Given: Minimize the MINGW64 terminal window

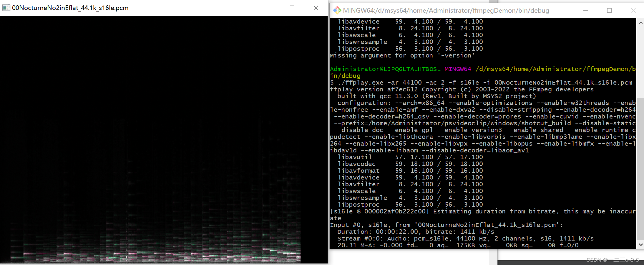Looking at the screenshot, I should point(585,11).
